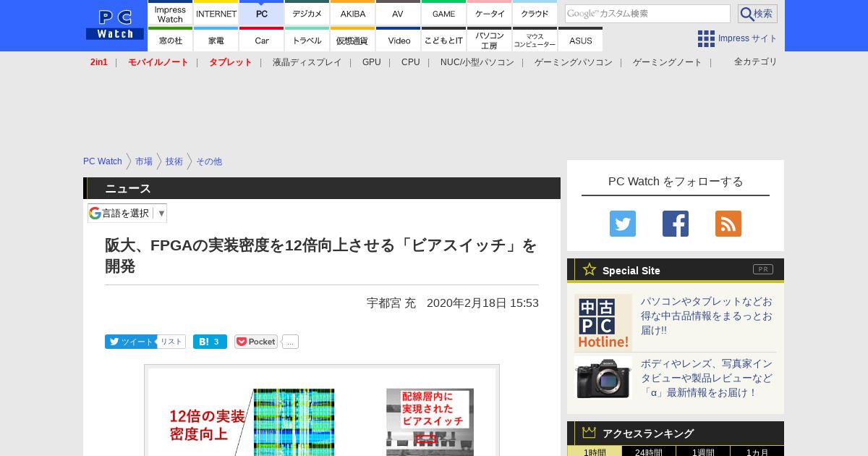
Task: Open the パソコン工房 tab
Action: coord(490,41)
